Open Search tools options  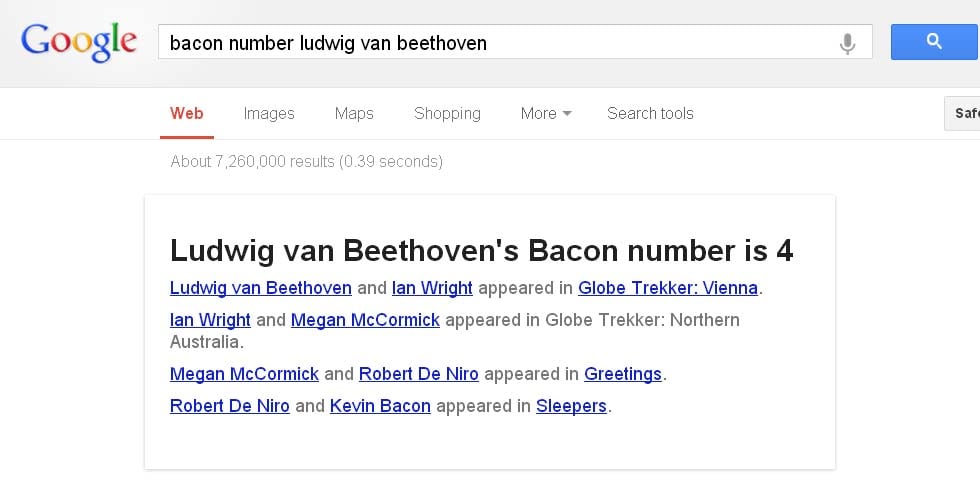point(650,113)
